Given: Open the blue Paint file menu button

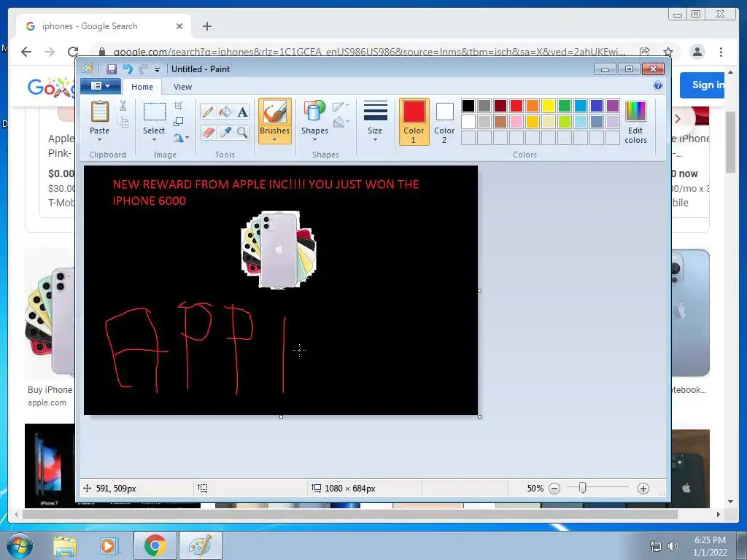Looking at the screenshot, I should [x=99, y=86].
